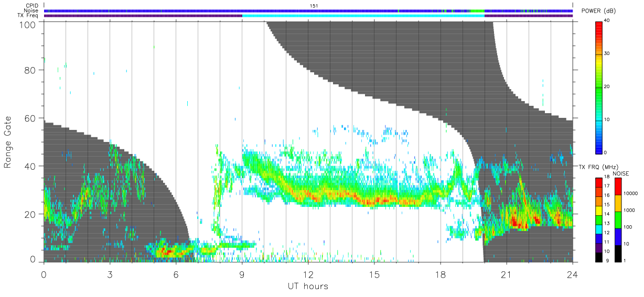
Task: Click the "14" label on TX FRQ legend
Action: [607, 214]
